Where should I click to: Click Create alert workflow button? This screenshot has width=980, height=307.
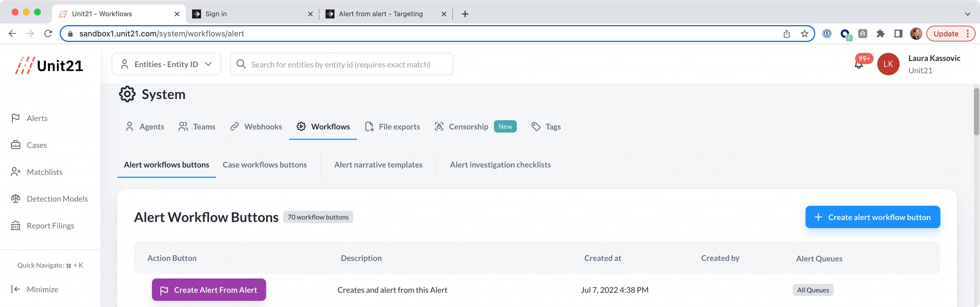tap(872, 218)
